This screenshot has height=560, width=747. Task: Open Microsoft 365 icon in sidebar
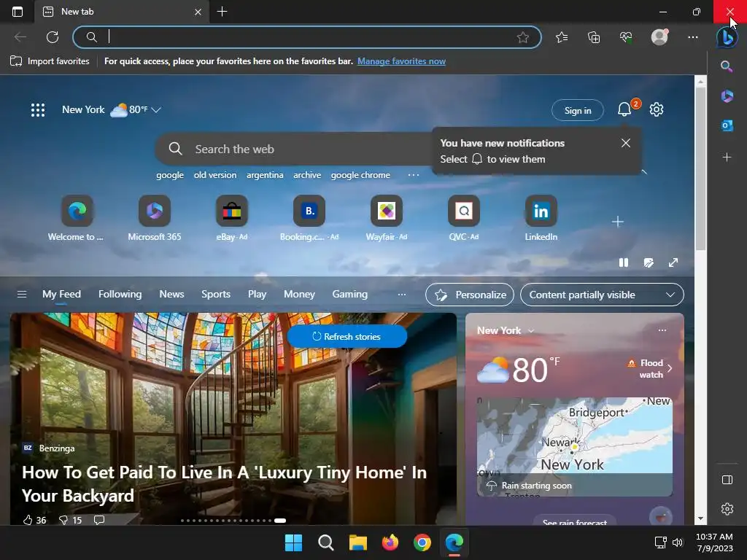[727, 96]
